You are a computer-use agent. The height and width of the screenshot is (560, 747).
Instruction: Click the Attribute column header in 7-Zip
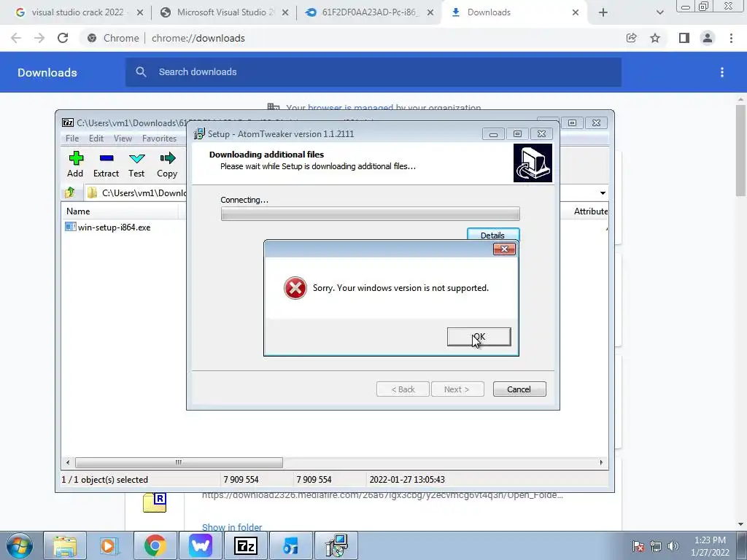590,211
